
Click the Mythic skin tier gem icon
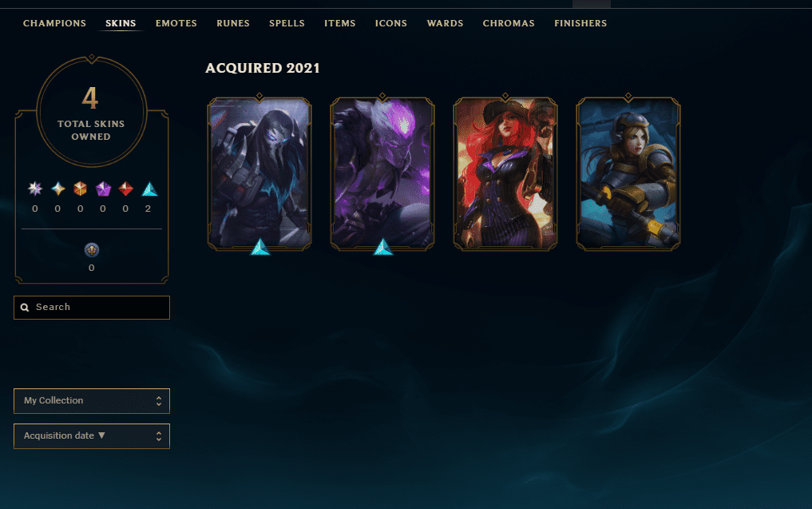(x=58, y=189)
